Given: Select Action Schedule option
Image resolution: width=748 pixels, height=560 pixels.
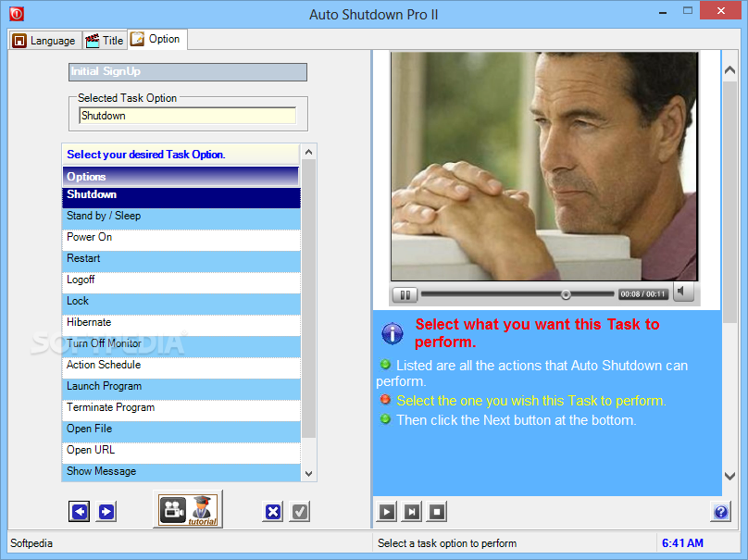Looking at the screenshot, I should point(181,368).
